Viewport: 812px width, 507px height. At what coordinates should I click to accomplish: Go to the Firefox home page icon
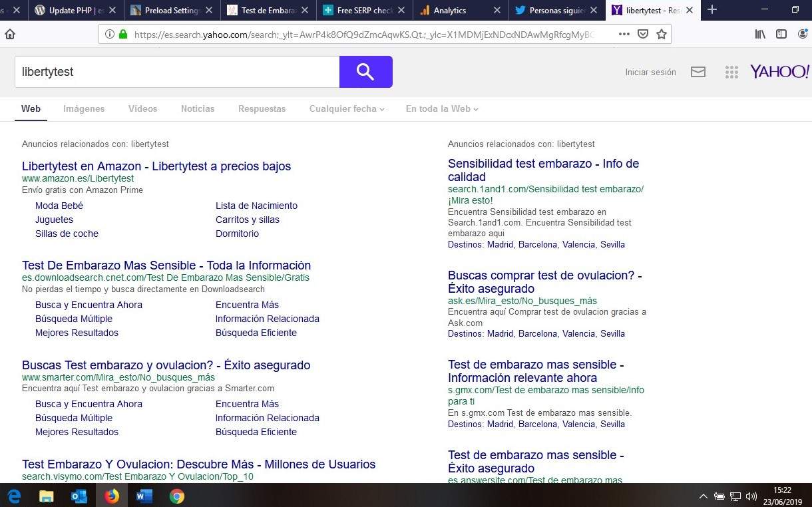(x=10, y=35)
